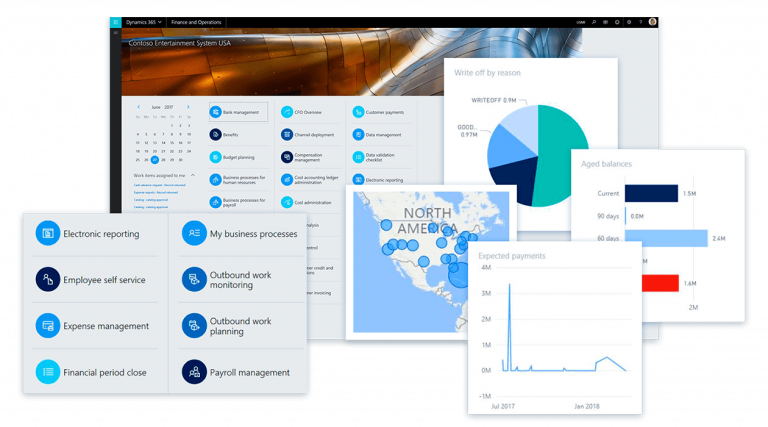Click the Write off by reason title
Screen dimensions: 768x427
487,72
